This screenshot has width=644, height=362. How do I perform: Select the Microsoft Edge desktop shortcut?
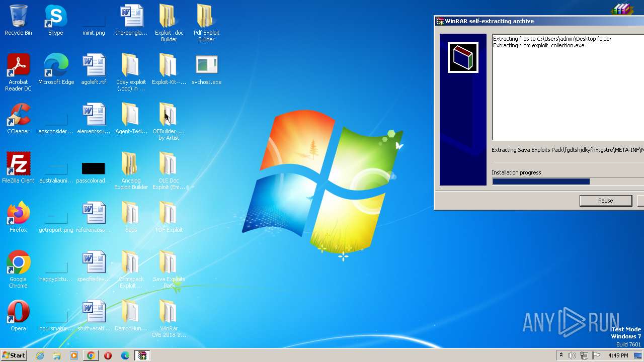pos(56,69)
